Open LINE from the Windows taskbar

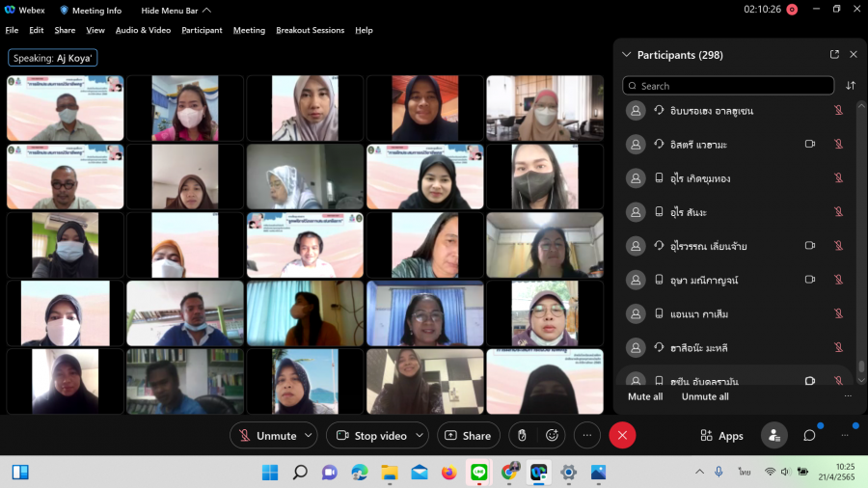coord(478,472)
